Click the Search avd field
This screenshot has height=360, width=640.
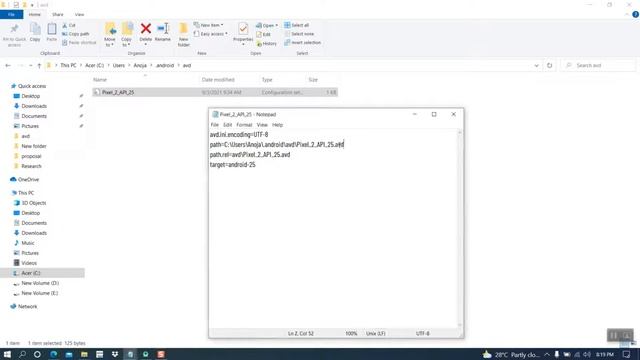pyautogui.click(x=599, y=65)
